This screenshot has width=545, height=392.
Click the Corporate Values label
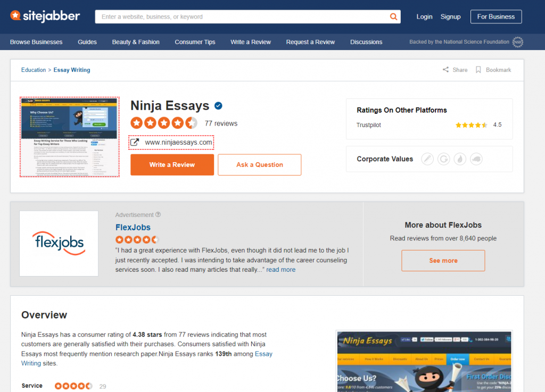[385, 159]
